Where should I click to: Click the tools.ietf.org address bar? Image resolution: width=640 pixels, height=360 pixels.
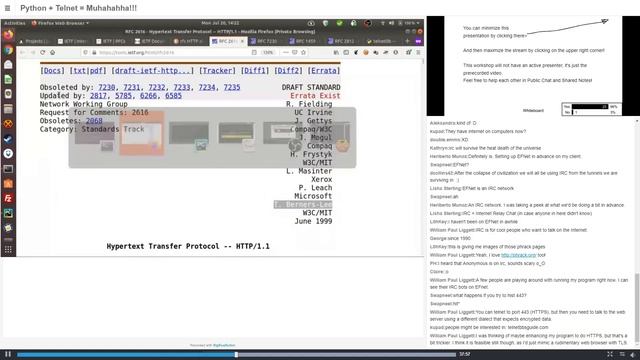[167, 52]
